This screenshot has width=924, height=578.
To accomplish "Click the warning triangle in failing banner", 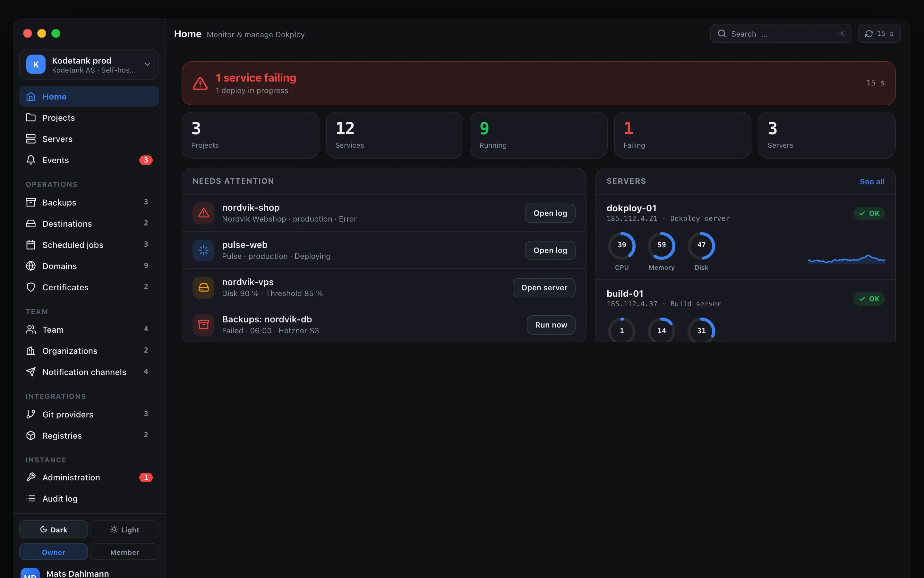I will click(200, 83).
